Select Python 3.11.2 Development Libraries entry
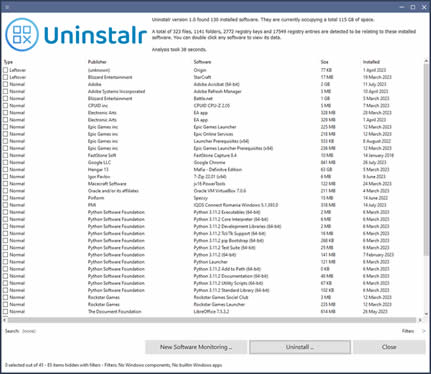 click(x=237, y=226)
